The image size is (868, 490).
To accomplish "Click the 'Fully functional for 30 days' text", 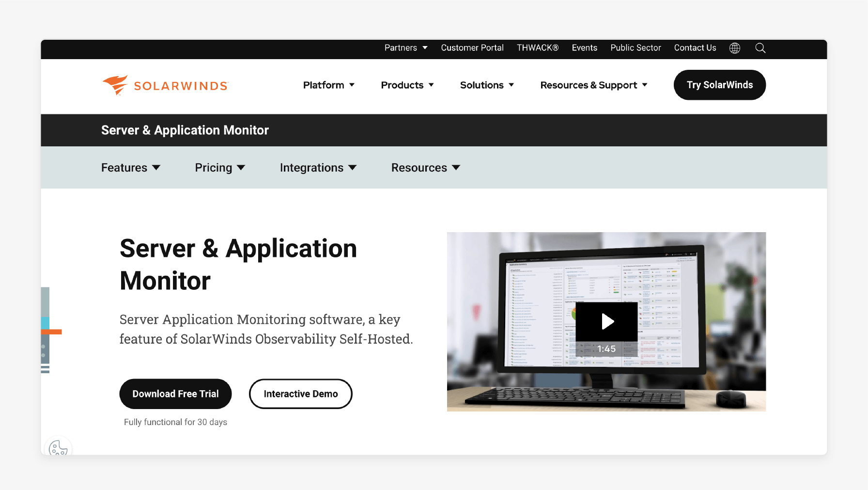I will tap(175, 422).
